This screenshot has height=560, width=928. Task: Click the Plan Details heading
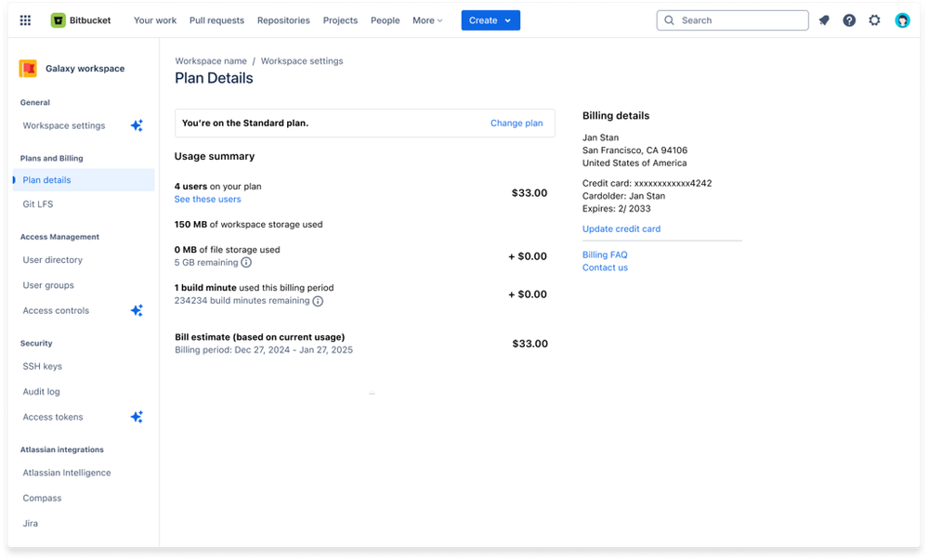pyautogui.click(x=214, y=78)
